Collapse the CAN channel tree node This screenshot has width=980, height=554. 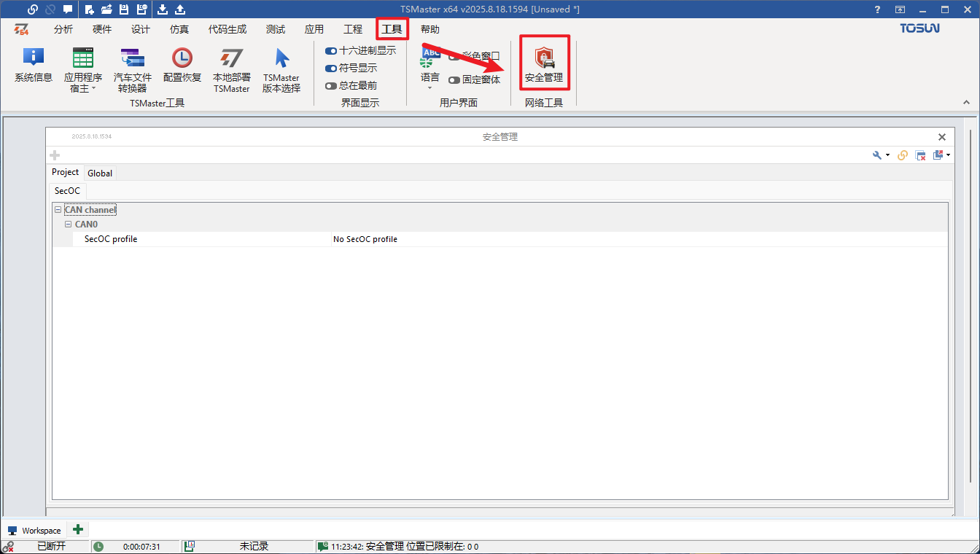click(58, 210)
